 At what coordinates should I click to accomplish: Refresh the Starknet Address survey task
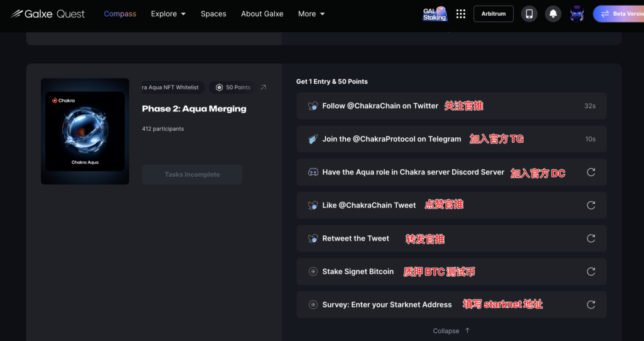(x=591, y=305)
